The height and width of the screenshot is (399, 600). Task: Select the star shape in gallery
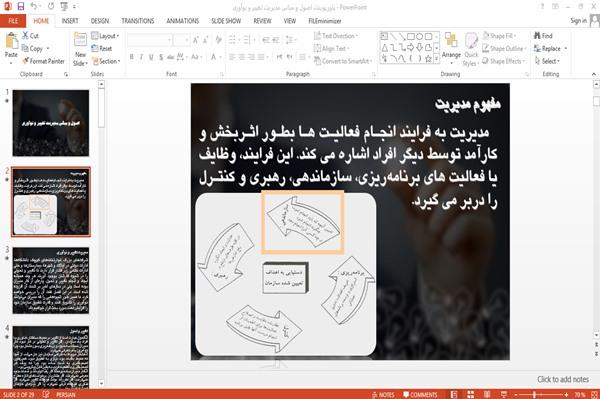point(428,59)
